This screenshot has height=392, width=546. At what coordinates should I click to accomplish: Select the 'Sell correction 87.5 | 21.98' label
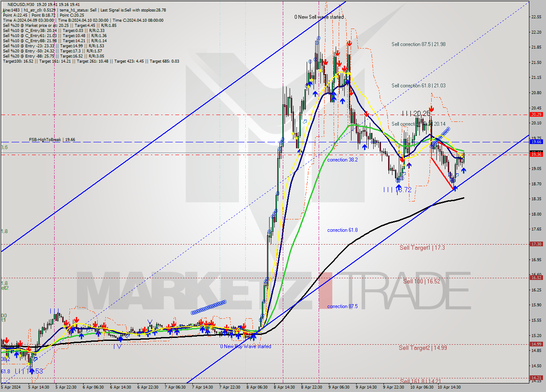(x=418, y=44)
